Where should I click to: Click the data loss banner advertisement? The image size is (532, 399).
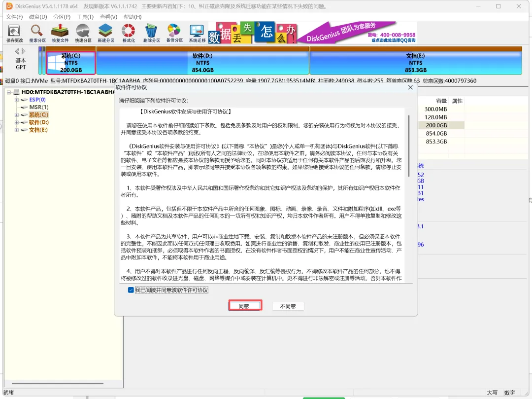click(252, 33)
